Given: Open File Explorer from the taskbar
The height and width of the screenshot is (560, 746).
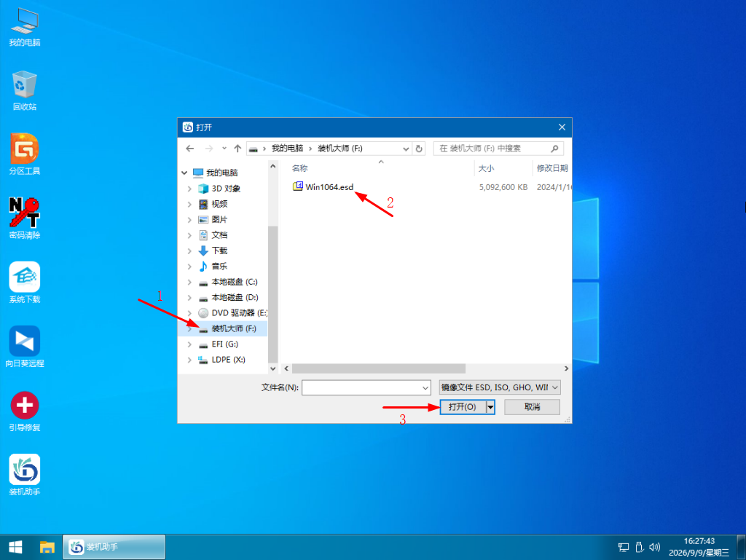Looking at the screenshot, I should pos(47,547).
